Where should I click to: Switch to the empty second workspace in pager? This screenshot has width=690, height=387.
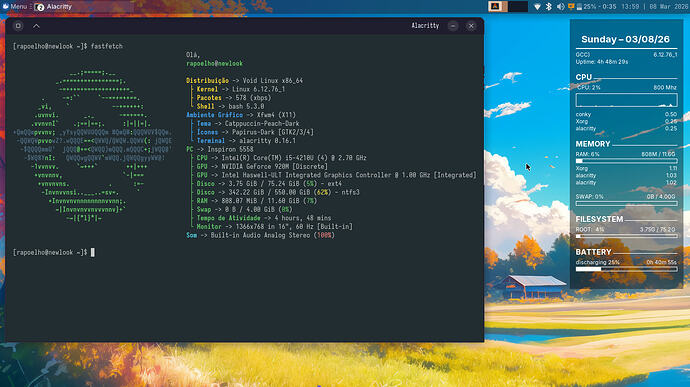point(518,7)
